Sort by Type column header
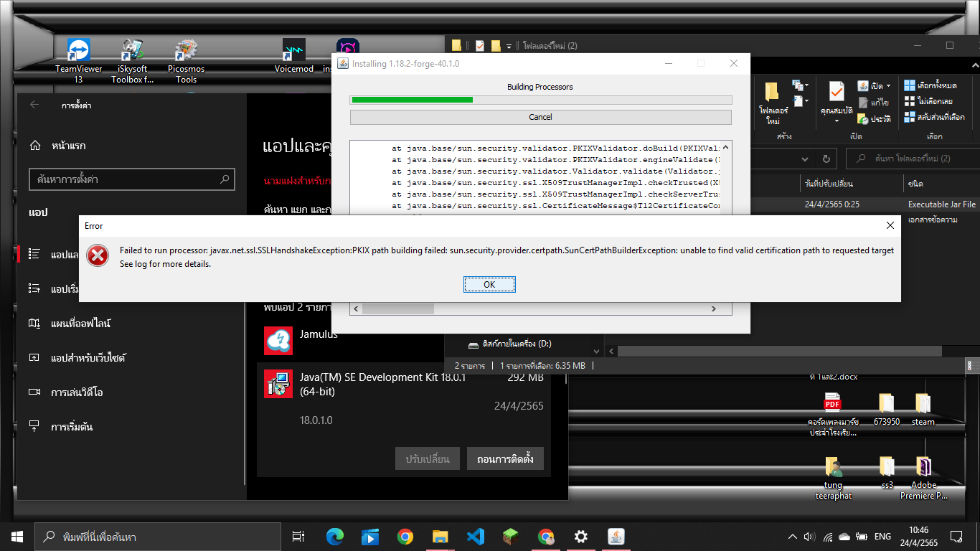 pos(940,184)
